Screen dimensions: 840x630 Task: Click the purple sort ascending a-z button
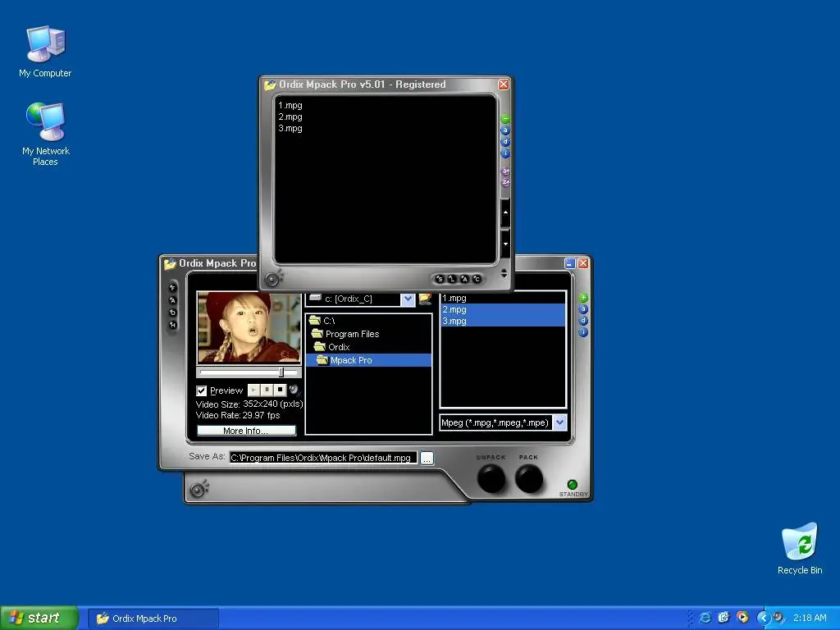504,171
